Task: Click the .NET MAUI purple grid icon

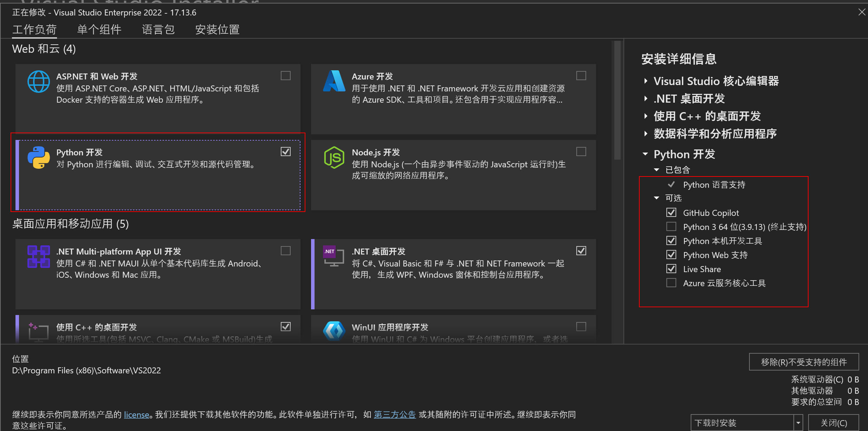Action: (38, 257)
